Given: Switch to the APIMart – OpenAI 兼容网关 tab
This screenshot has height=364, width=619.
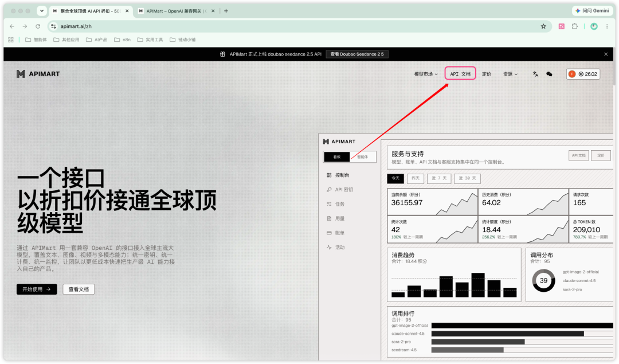Looking at the screenshot, I should coord(177,11).
